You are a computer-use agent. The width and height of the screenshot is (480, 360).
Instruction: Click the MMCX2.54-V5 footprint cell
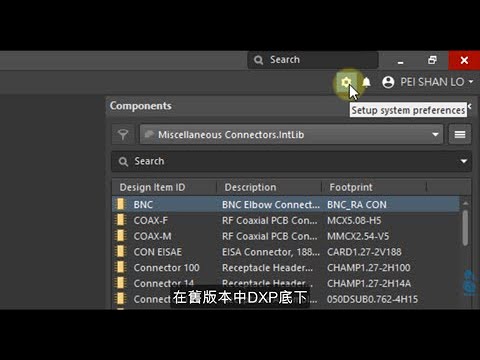pyautogui.click(x=358, y=236)
